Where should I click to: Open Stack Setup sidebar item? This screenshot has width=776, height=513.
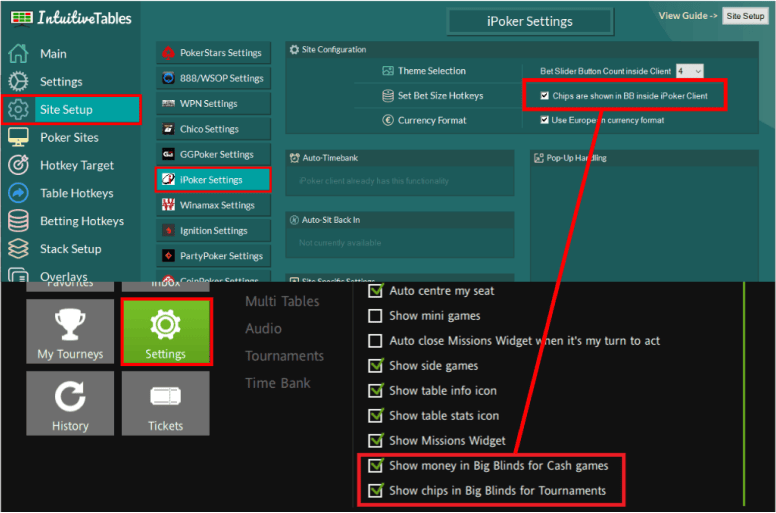(71, 249)
